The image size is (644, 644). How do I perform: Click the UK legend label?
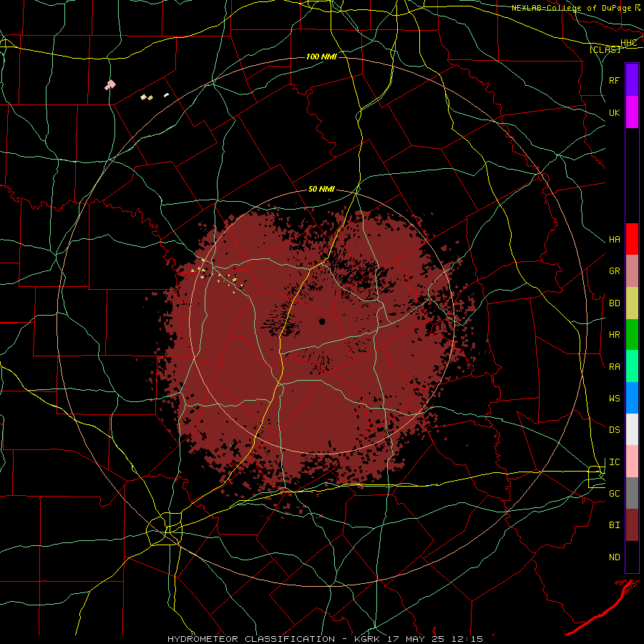tap(614, 112)
